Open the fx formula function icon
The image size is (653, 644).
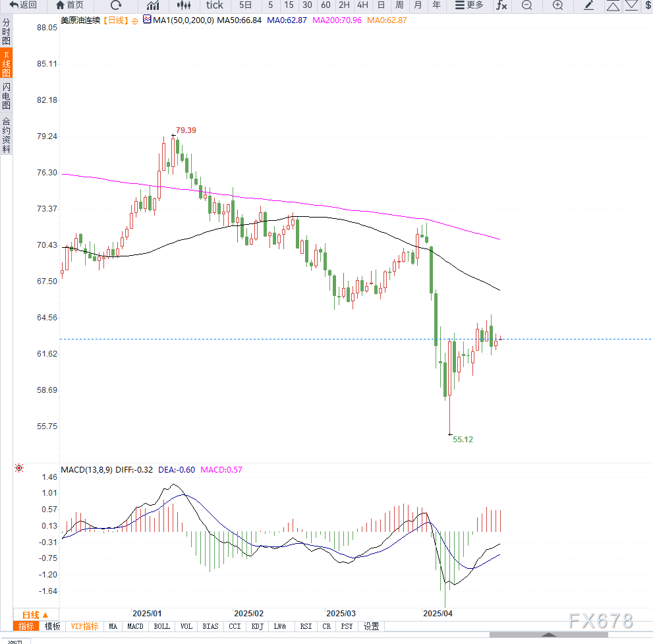coord(501,5)
